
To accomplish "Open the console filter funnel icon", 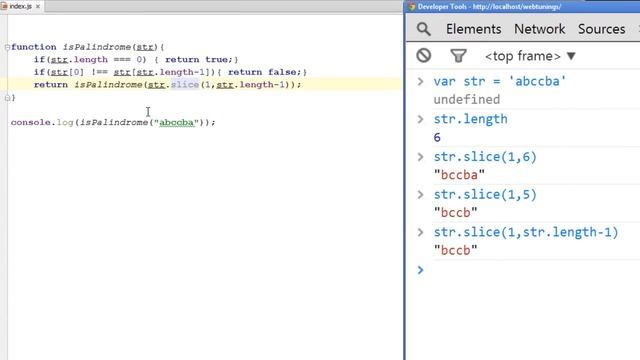I will pyautogui.click(x=458, y=56).
